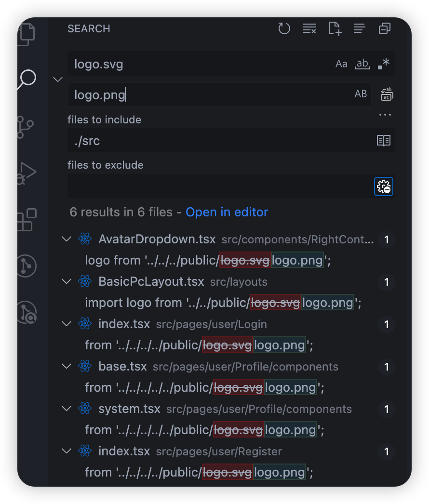Image resolution: width=429 pixels, height=504 pixels.
Task: Click the Replace All icon
Action: point(387,94)
